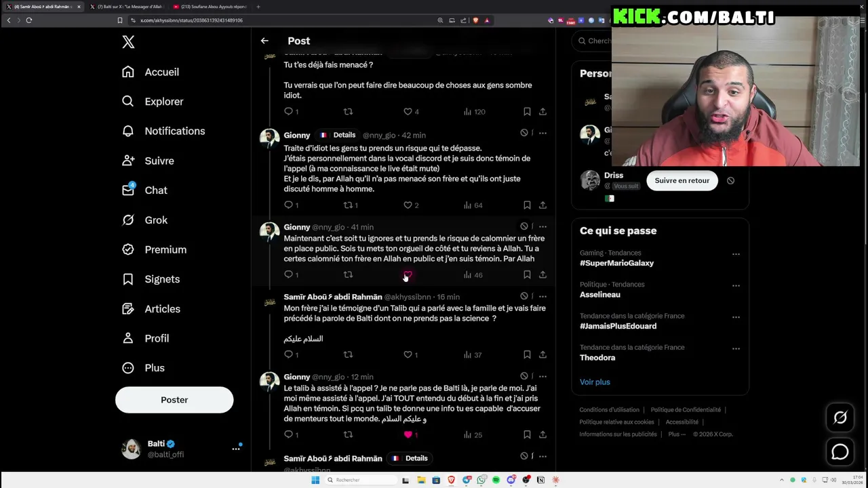Viewport: 868px width, 488px height.
Task: Share Gionny's 12 min post
Action: (x=542, y=434)
